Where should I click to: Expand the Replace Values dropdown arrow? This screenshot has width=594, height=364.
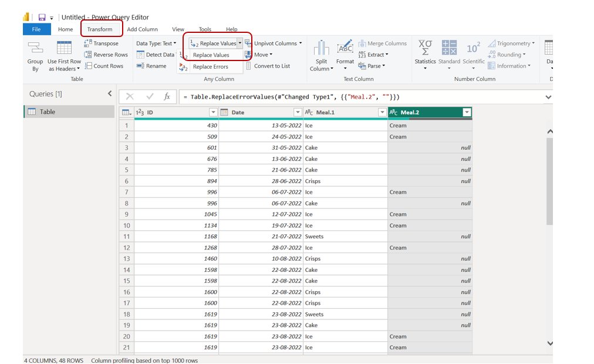click(x=240, y=43)
